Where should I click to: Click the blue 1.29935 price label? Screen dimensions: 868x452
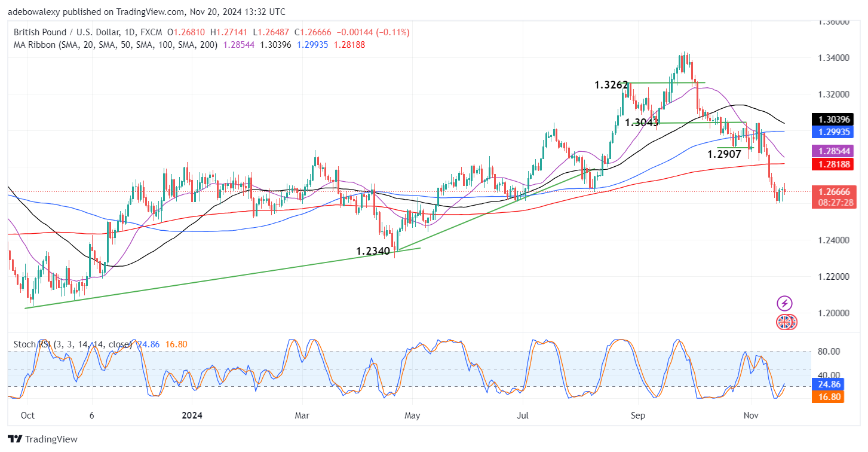(832, 132)
